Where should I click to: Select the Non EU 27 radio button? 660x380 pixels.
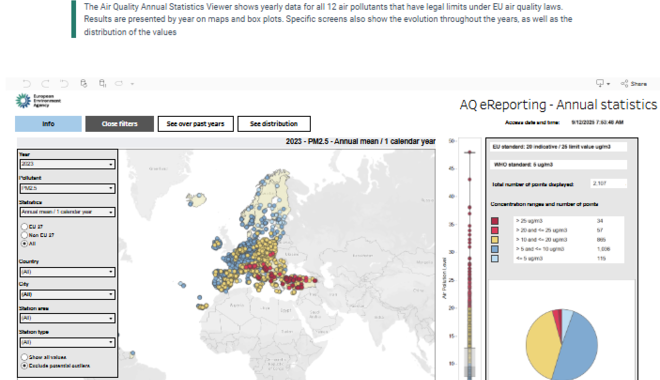pyautogui.click(x=24, y=235)
